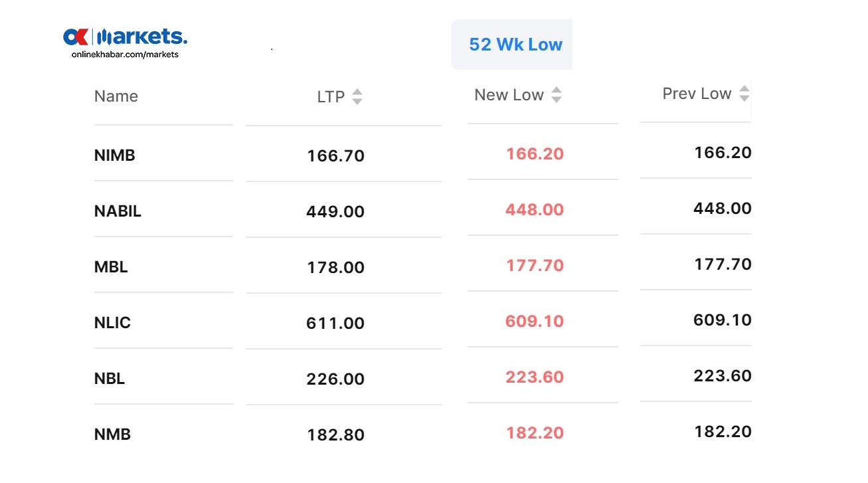Viewport: 868px width, 483px height.
Task: Select the NMB stock name
Action: (112, 435)
